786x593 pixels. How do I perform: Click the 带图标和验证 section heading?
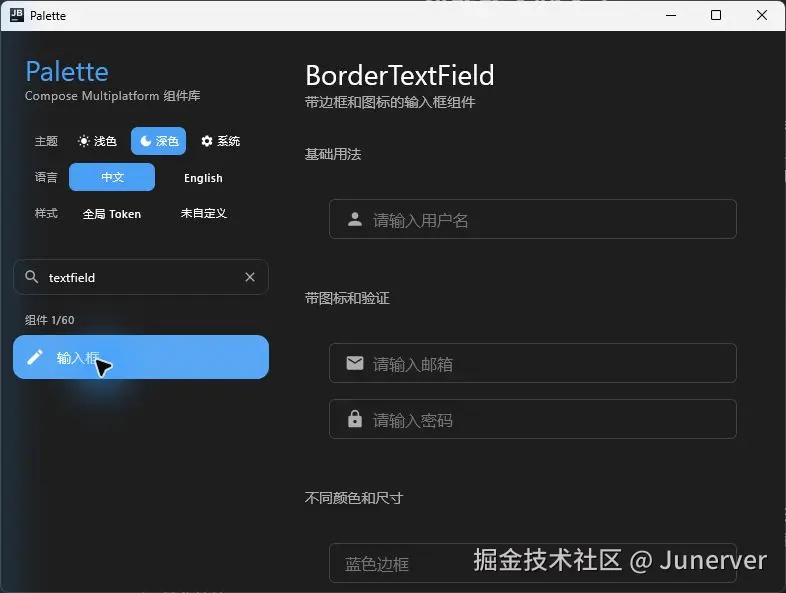[x=347, y=298]
